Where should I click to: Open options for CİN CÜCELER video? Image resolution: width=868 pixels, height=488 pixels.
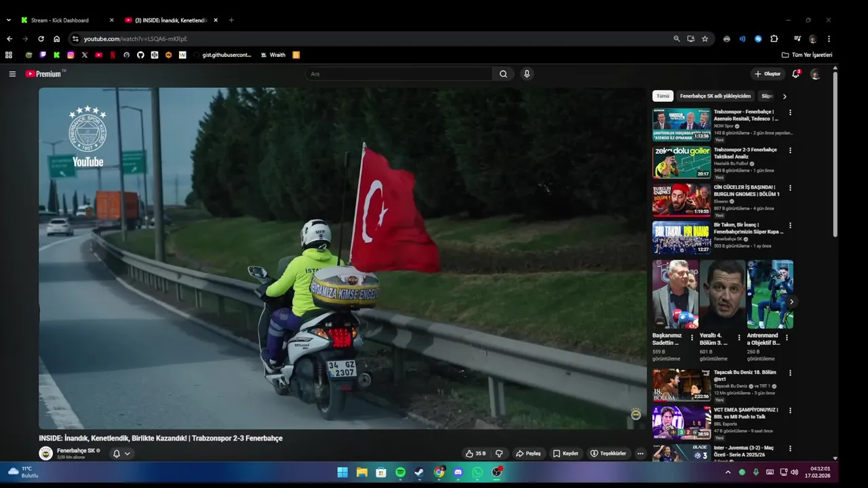pos(790,188)
